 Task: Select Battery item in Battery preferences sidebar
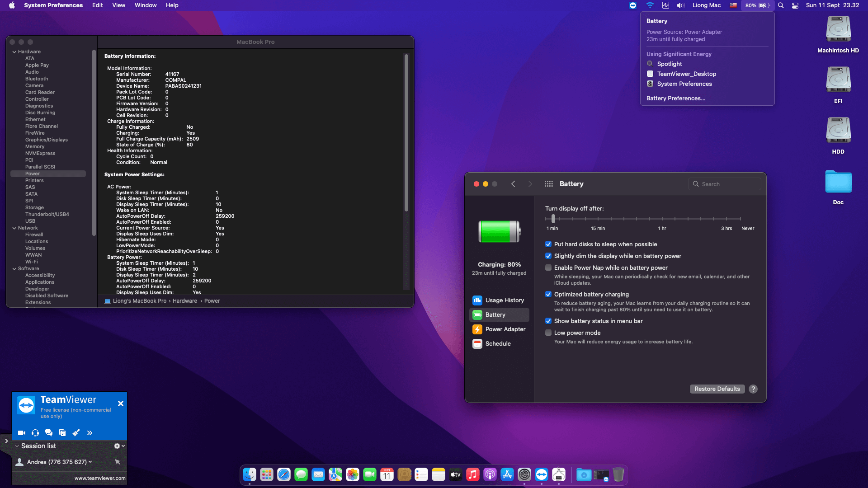click(x=499, y=314)
